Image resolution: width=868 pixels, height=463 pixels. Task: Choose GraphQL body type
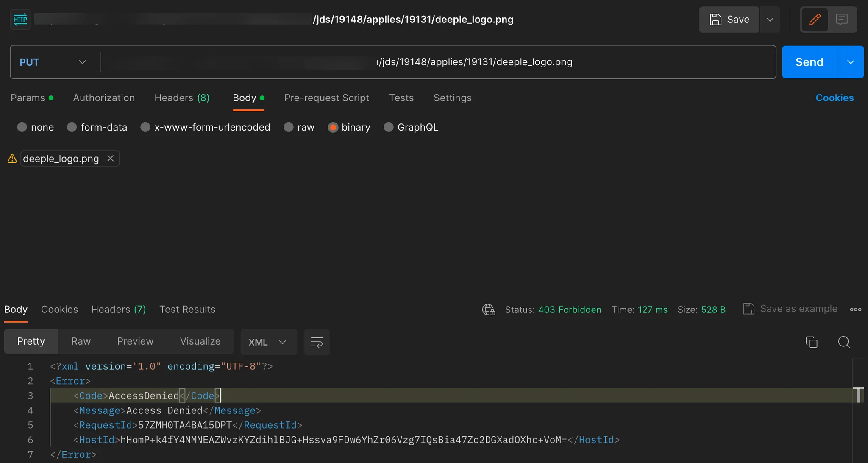388,127
